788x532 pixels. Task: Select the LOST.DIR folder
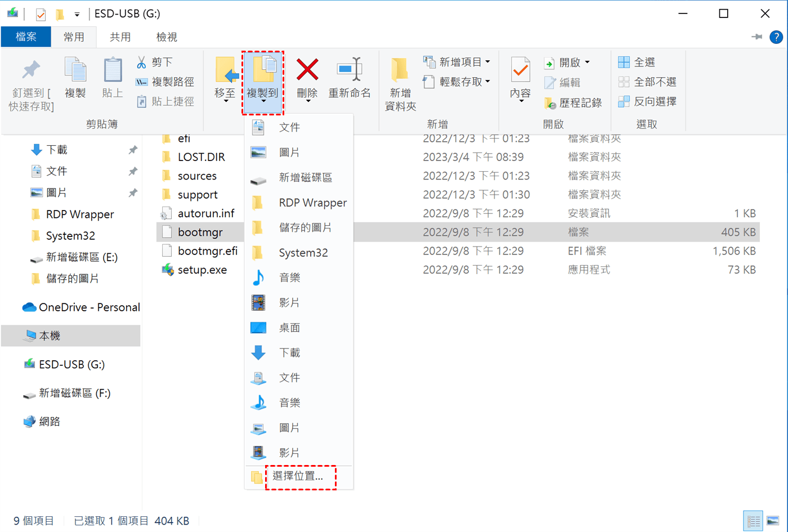click(x=193, y=157)
